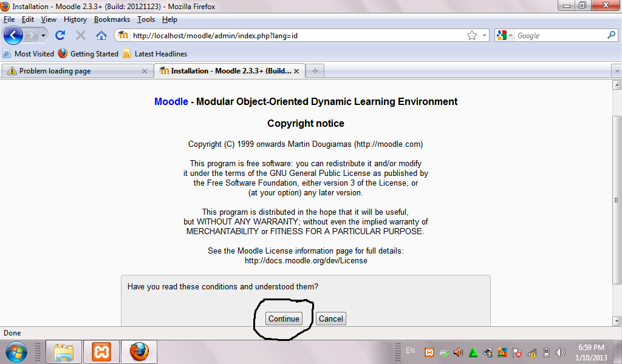Click the vertical scrollbar thumb

tap(617, 200)
